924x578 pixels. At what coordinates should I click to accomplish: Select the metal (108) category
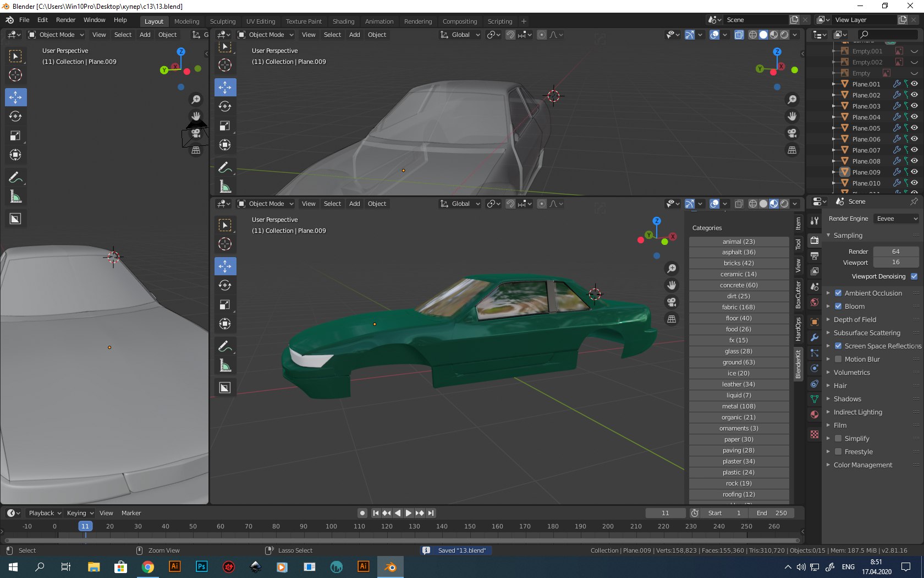[739, 406]
